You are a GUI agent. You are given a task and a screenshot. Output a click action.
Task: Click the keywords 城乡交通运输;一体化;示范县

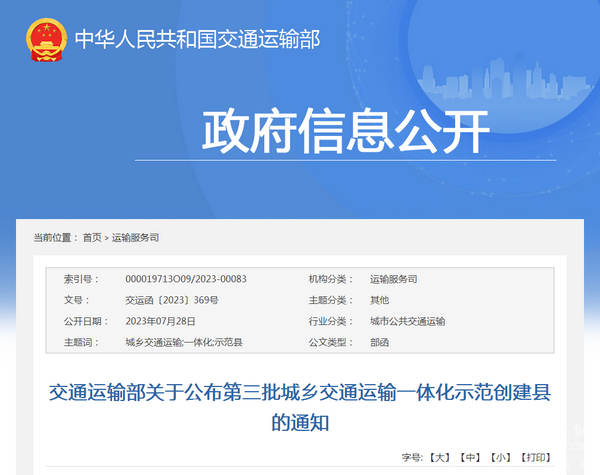pyautogui.click(x=183, y=342)
